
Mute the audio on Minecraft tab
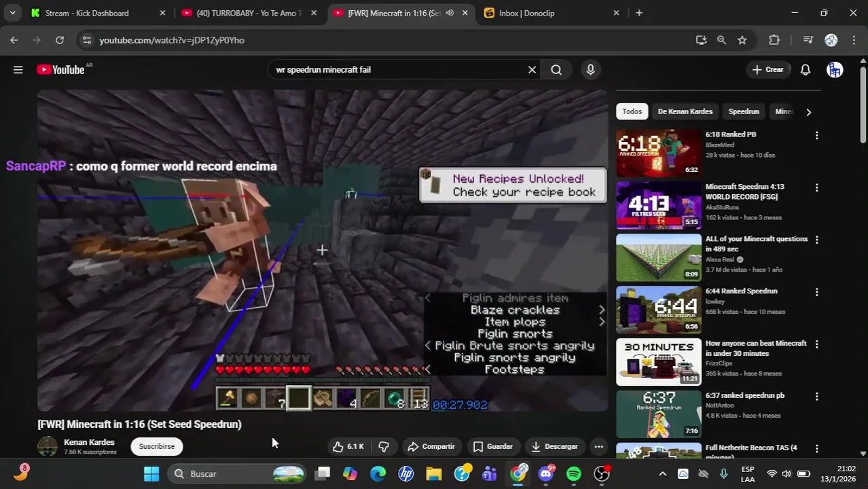click(x=450, y=13)
